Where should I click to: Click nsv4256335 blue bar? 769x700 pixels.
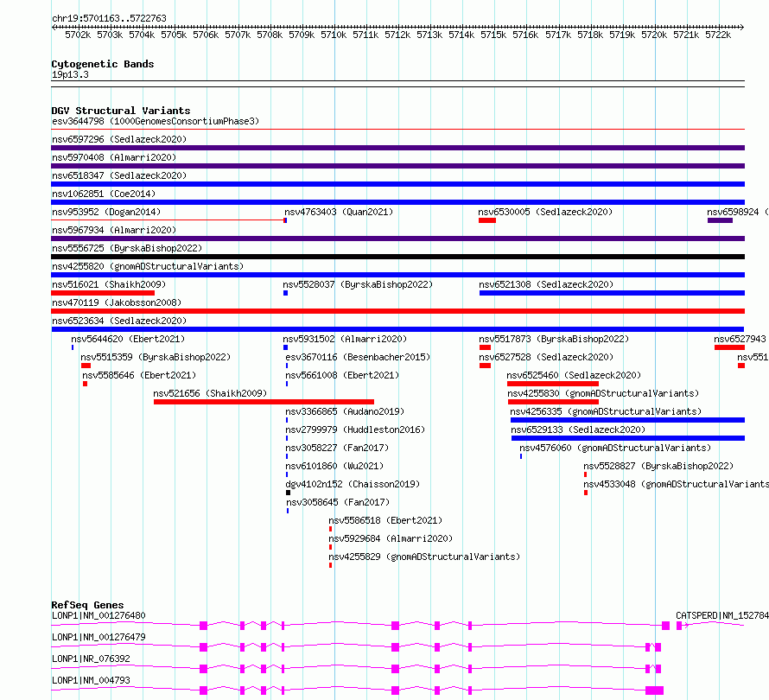628,420
